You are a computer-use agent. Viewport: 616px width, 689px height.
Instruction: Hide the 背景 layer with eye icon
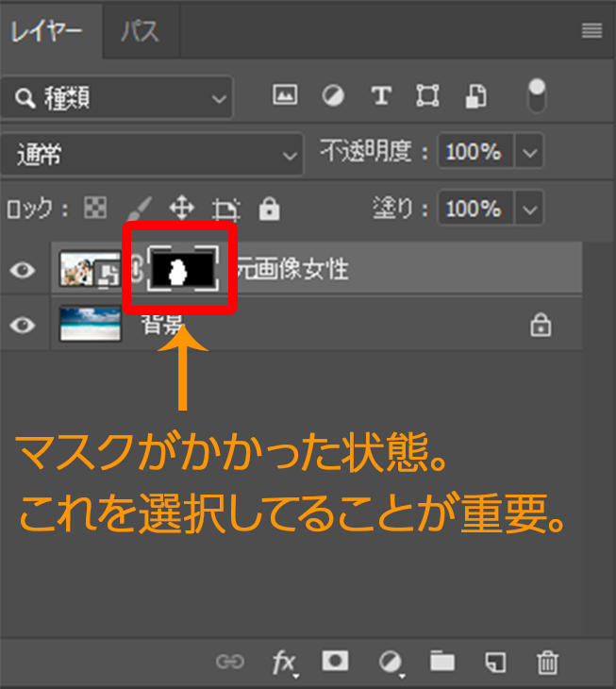coord(23,326)
